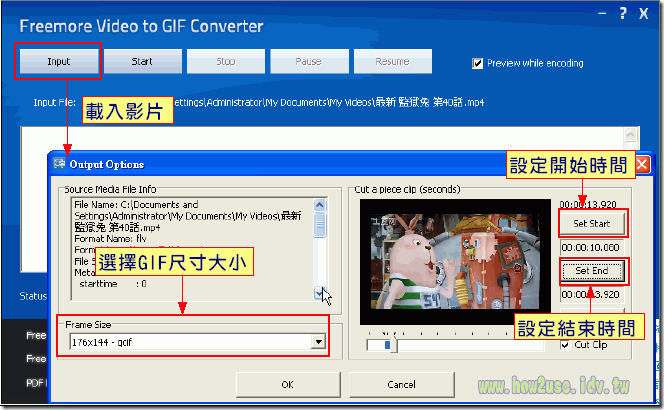Open the Frame Size dropdown

[318, 342]
